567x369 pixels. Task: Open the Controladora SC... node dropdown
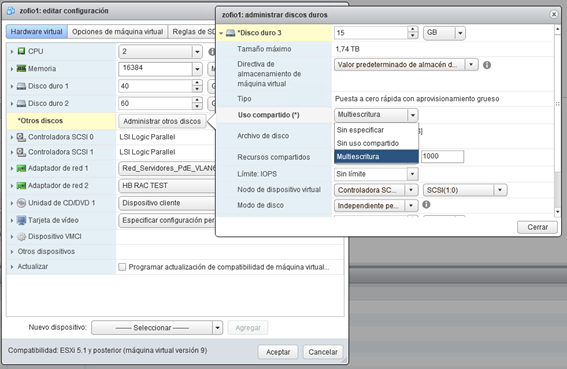(x=411, y=190)
